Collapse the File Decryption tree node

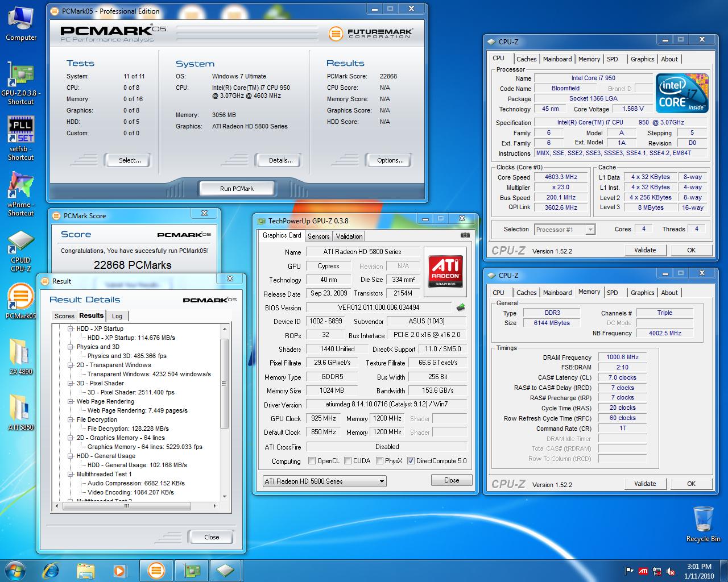[71, 419]
